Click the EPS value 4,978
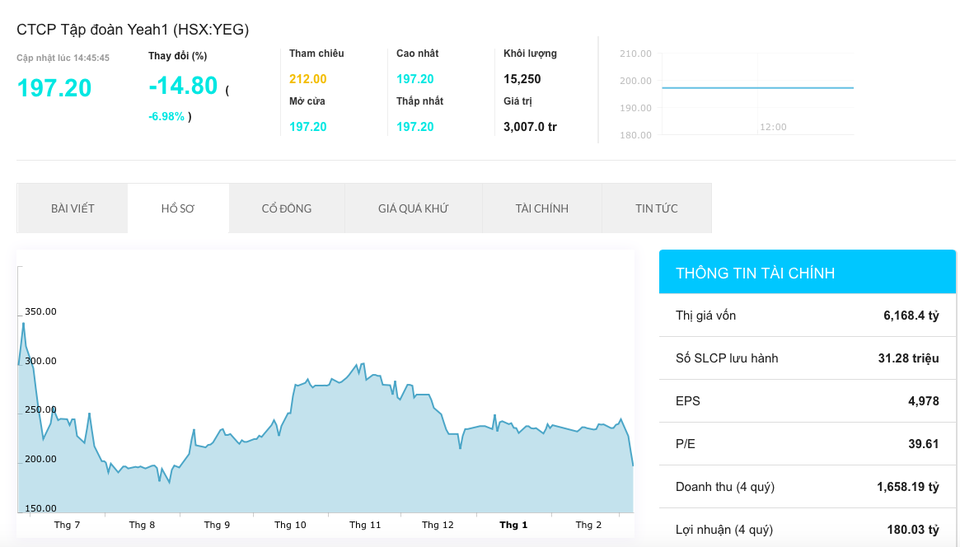The image size is (960, 547). [923, 401]
